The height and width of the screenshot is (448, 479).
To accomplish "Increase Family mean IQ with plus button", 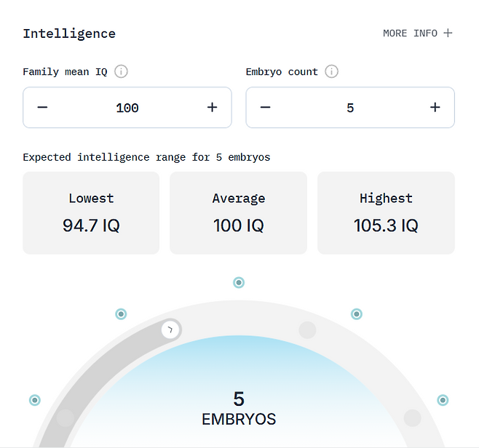I will point(212,108).
